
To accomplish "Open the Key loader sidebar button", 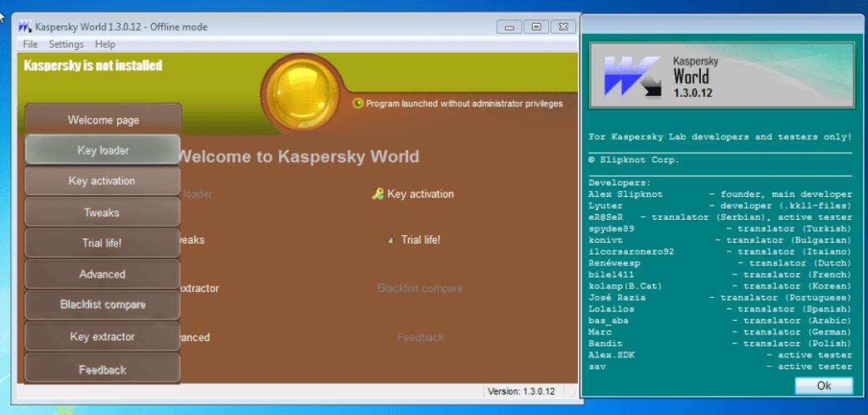I will point(103,150).
